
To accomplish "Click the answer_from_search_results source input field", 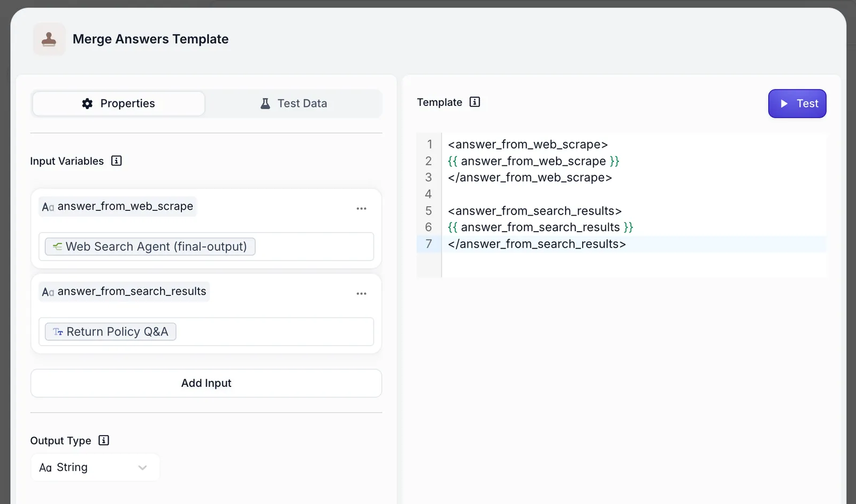I will coord(206,332).
